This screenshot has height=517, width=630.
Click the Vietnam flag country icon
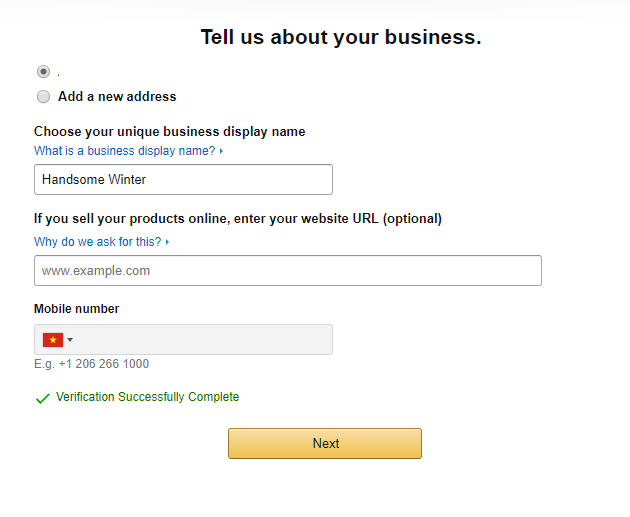click(53, 340)
